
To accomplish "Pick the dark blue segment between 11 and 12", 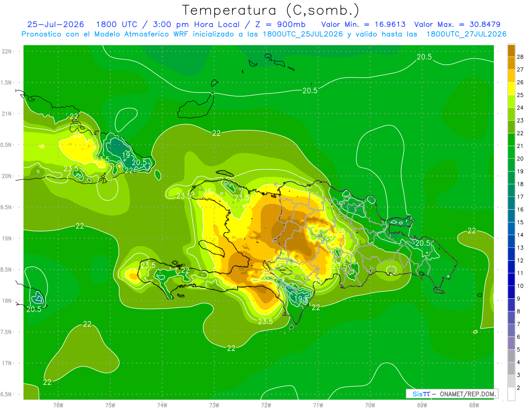I will (x=511, y=267).
